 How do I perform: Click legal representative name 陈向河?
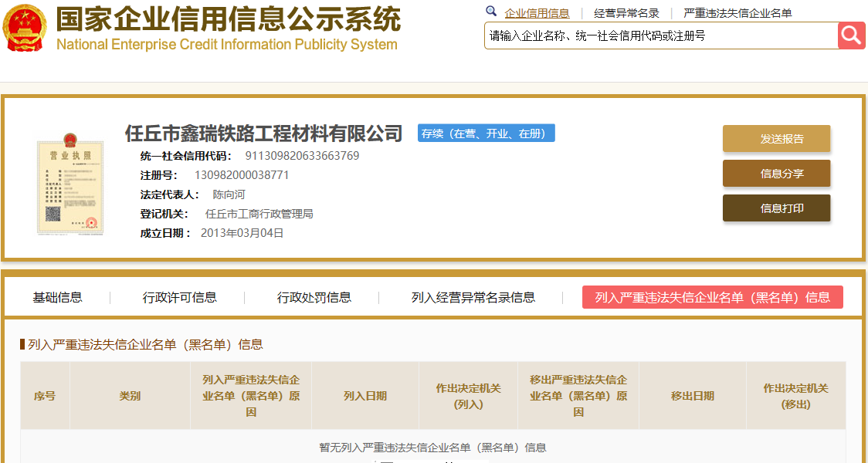[x=229, y=194]
